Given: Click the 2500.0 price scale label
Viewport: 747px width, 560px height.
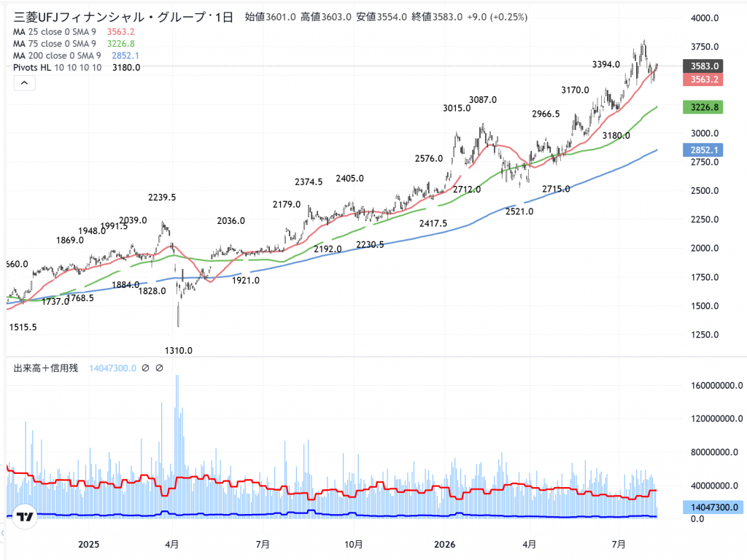Looking at the screenshot, I should 705,191.
